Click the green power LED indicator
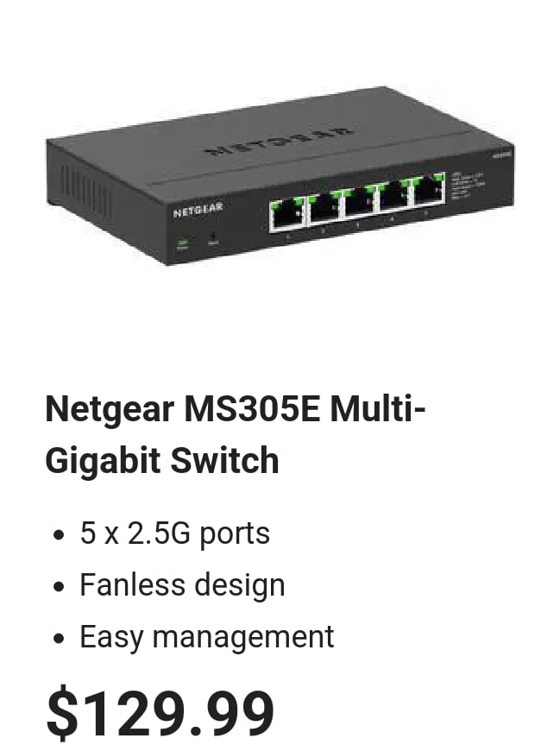 [183, 243]
